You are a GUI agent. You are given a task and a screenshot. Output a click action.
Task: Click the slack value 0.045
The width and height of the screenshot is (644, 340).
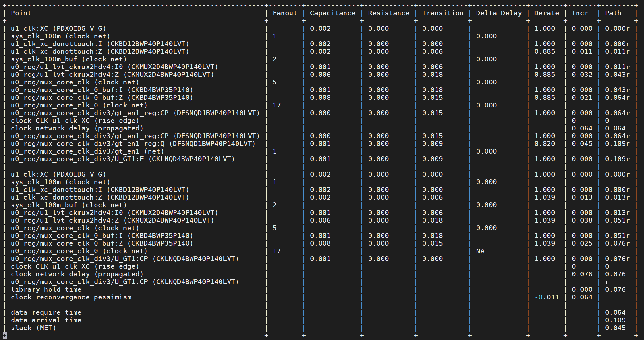pos(615,328)
